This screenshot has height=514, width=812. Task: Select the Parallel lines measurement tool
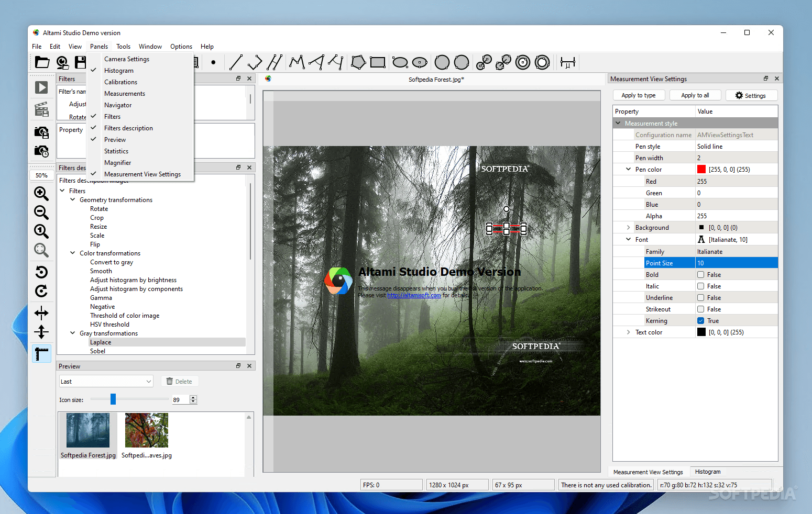(x=275, y=62)
